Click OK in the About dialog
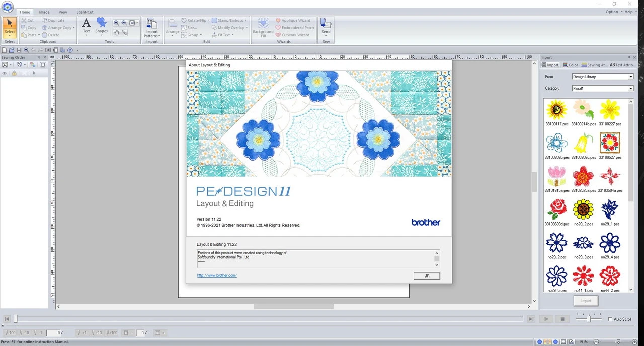 coord(427,275)
